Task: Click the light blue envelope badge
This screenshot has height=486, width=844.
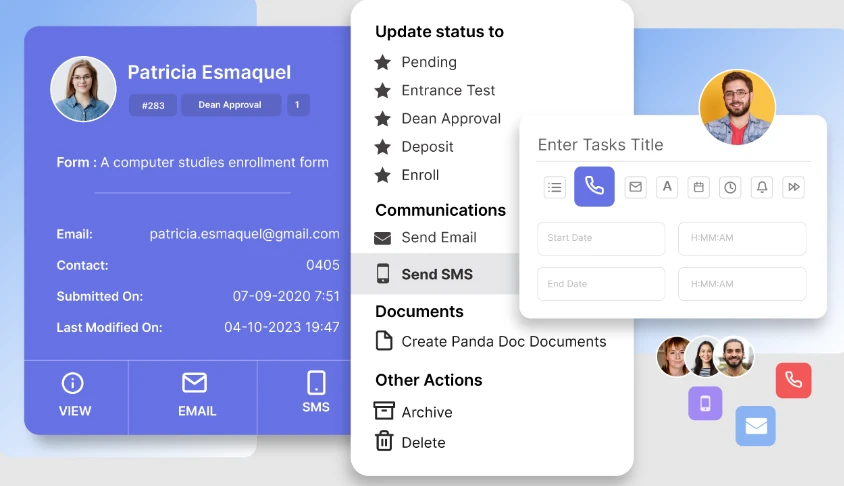Action: pos(756,426)
